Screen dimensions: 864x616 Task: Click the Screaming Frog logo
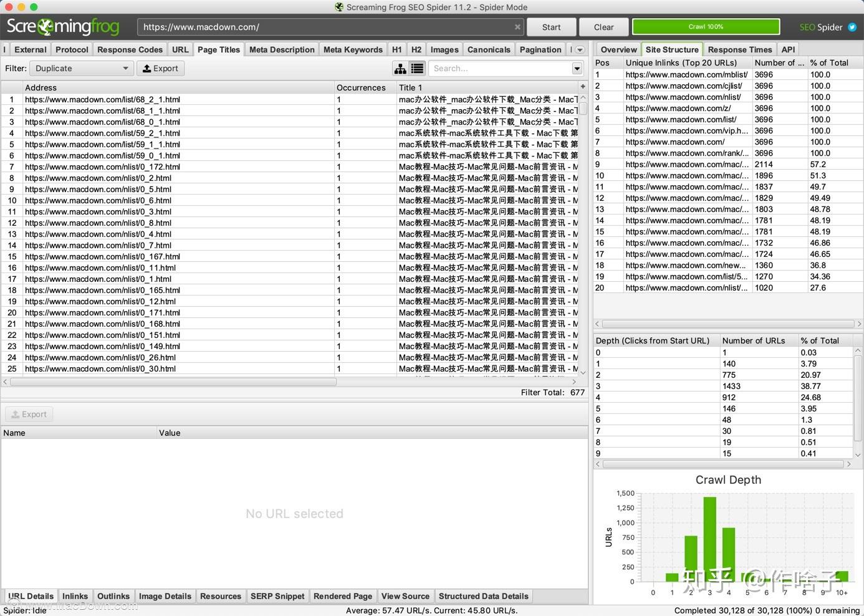(62, 26)
